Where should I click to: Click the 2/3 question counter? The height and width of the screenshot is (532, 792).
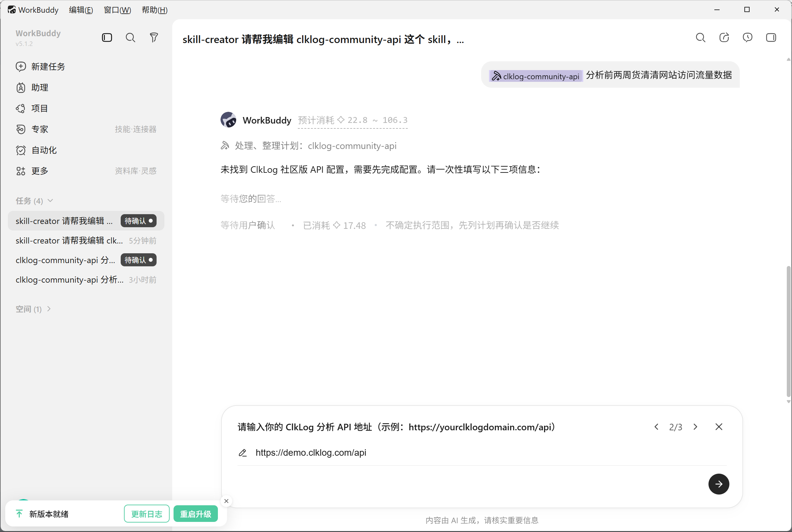(x=676, y=427)
